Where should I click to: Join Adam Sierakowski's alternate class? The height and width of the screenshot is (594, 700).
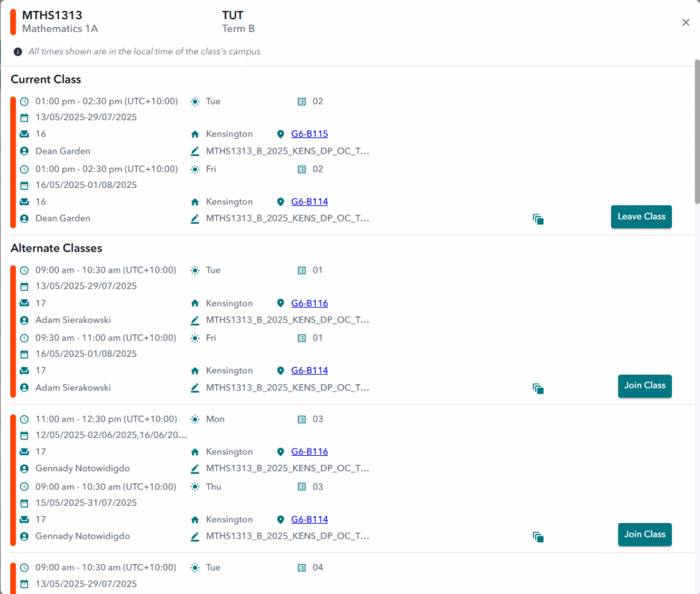point(645,386)
